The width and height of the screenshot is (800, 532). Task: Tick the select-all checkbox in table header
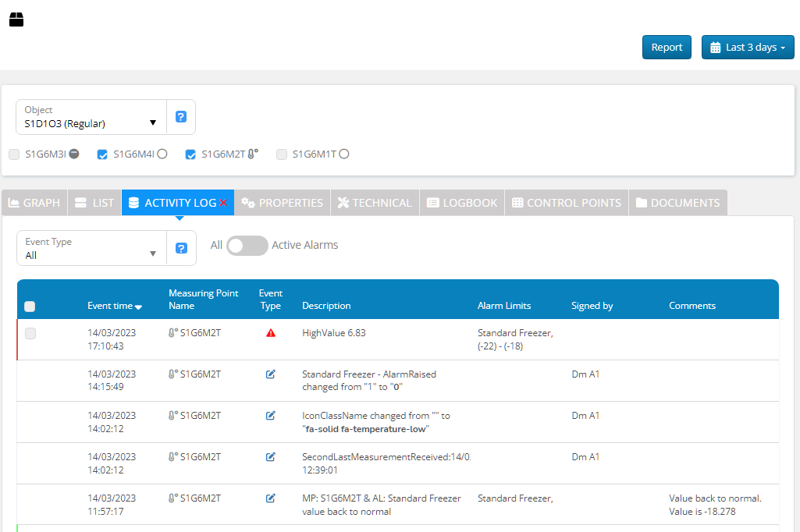tap(30, 307)
